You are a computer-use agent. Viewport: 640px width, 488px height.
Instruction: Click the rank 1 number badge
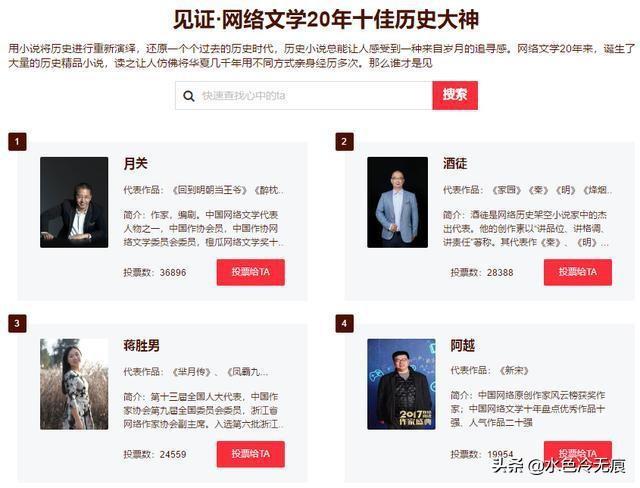(x=17, y=142)
